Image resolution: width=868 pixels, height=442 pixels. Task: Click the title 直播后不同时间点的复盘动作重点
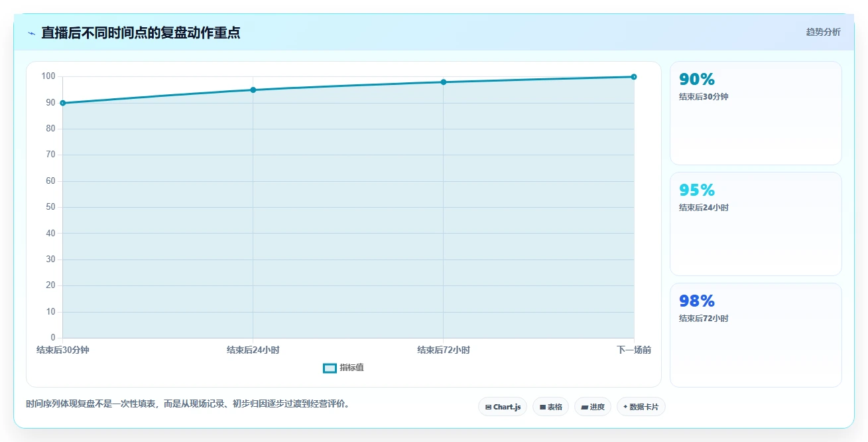point(141,33)
